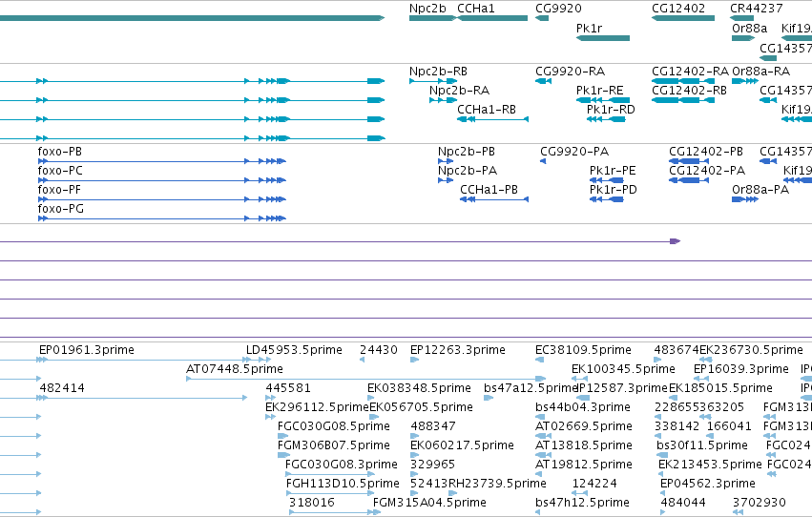Open the foxo-PF protein label
812x517 pixels.
click(x=59, y=190)
